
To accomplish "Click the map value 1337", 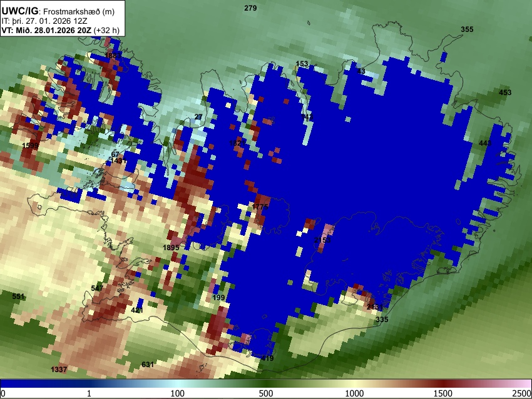I will click(59, 369).
